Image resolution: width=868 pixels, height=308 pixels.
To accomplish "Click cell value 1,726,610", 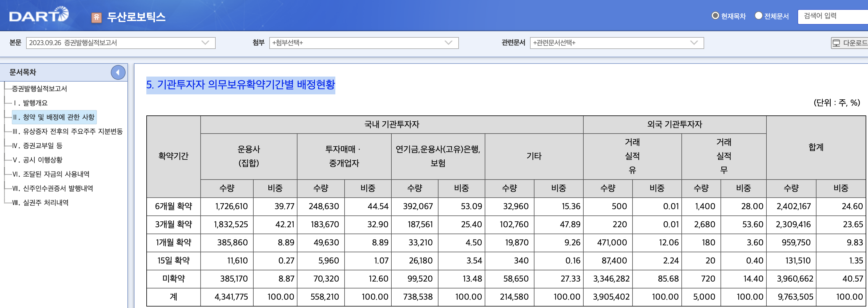I will (231, 207).
